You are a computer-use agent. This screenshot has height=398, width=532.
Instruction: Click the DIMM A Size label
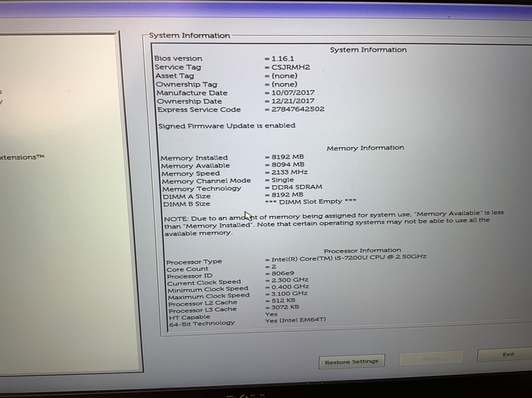click(x=187, y=196)
